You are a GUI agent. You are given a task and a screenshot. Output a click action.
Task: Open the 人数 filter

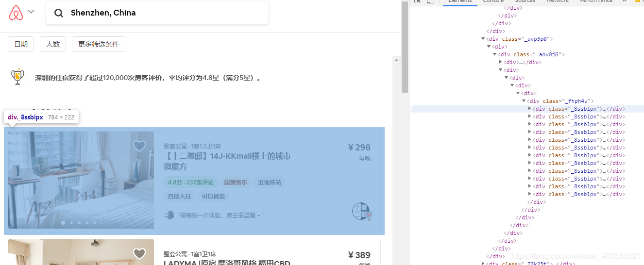coord(53,44)
